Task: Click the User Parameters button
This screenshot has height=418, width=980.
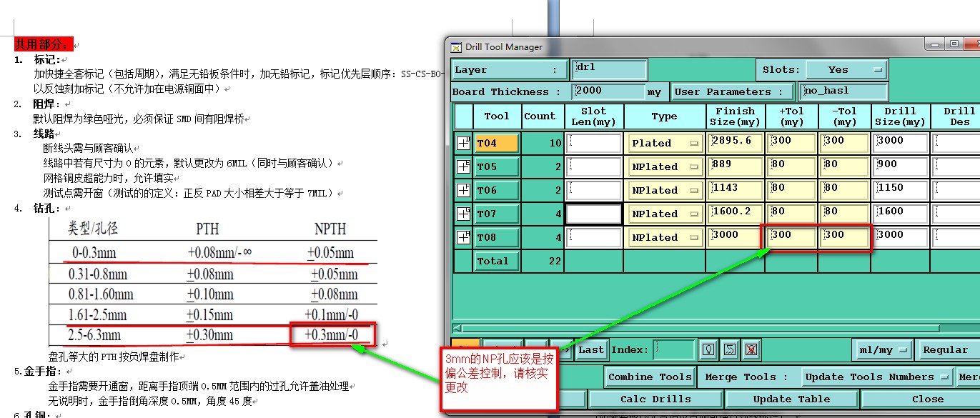Action: (733, 91)
